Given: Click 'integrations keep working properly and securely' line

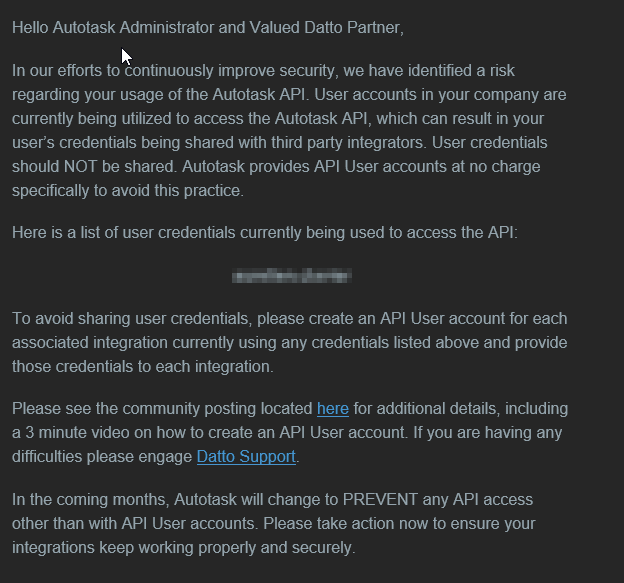Looking at the screenshot, I should pyautogui.click(x=183, y=548).
